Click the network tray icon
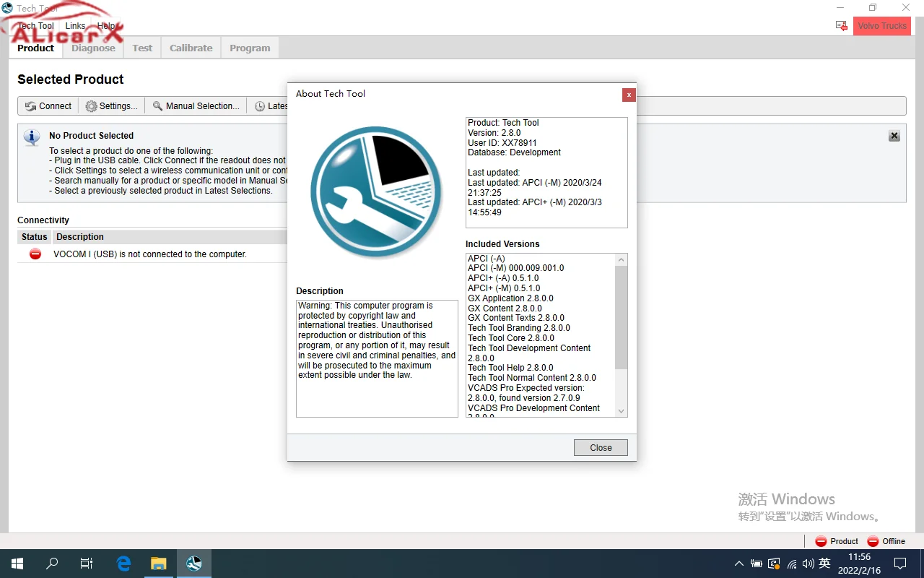The image size is (924, 578). (x=792, y=564)
